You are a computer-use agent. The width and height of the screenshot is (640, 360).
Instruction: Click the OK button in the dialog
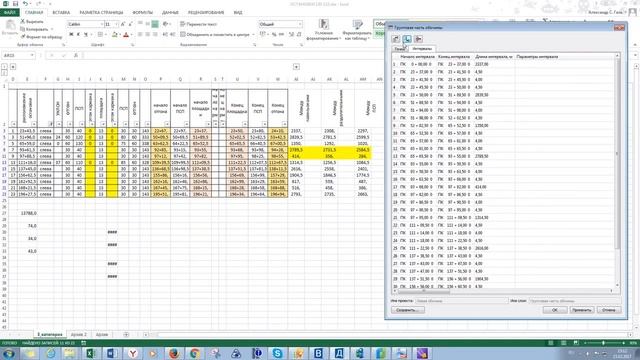coord(555,310)
